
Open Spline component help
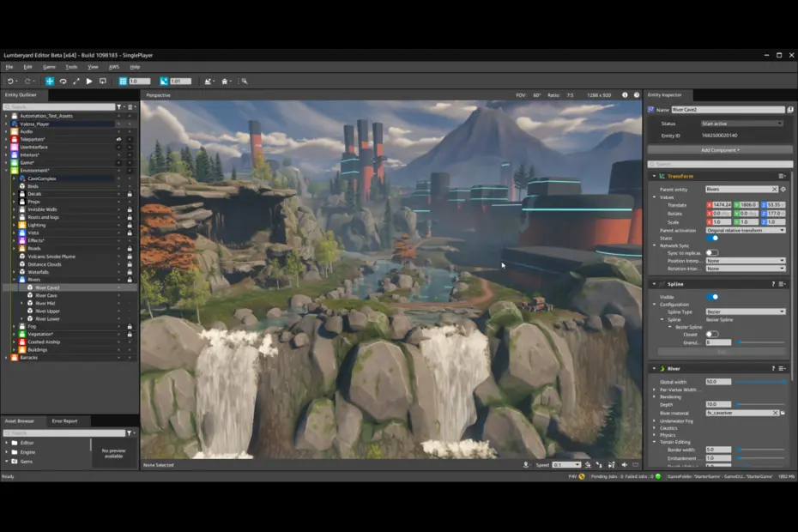coord(773,284)
